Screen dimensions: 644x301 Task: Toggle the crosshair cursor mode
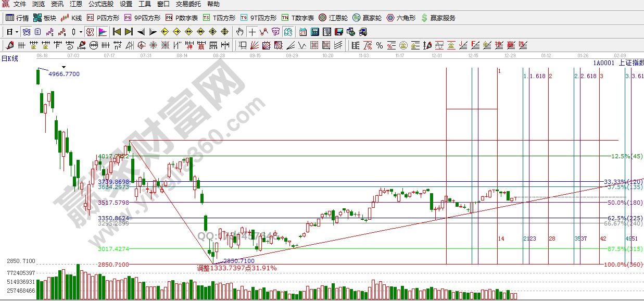tap(251, 32)
